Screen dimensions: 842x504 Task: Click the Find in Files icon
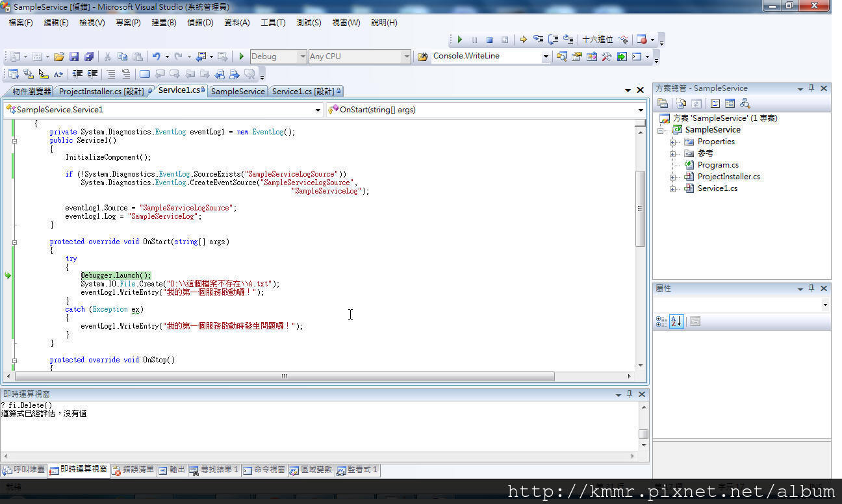coord(422,57)
